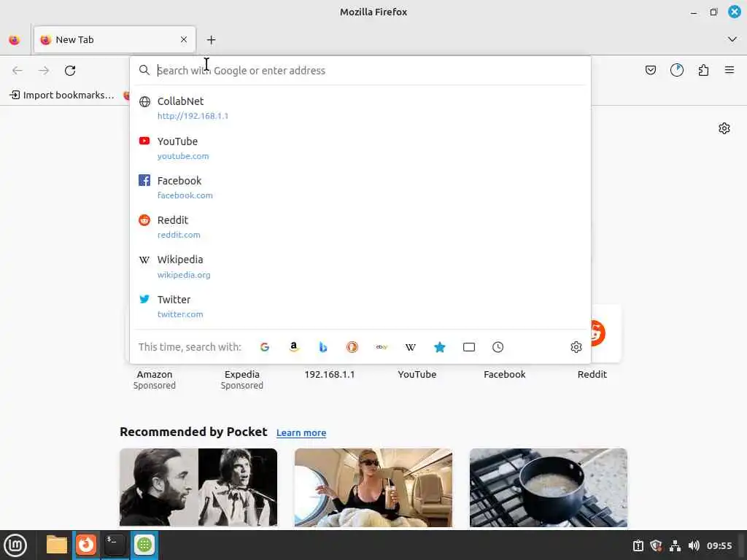The height and width of the screenshot is (560, 747).
Task: Search history with clock icon
Action: (x=498, y=347)
